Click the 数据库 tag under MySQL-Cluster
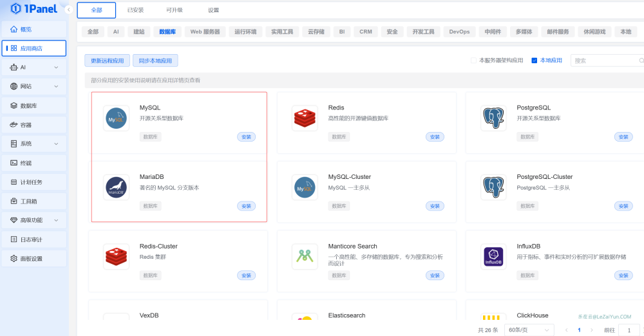Screen dimensions: 644x336 [x=339, y=206]
